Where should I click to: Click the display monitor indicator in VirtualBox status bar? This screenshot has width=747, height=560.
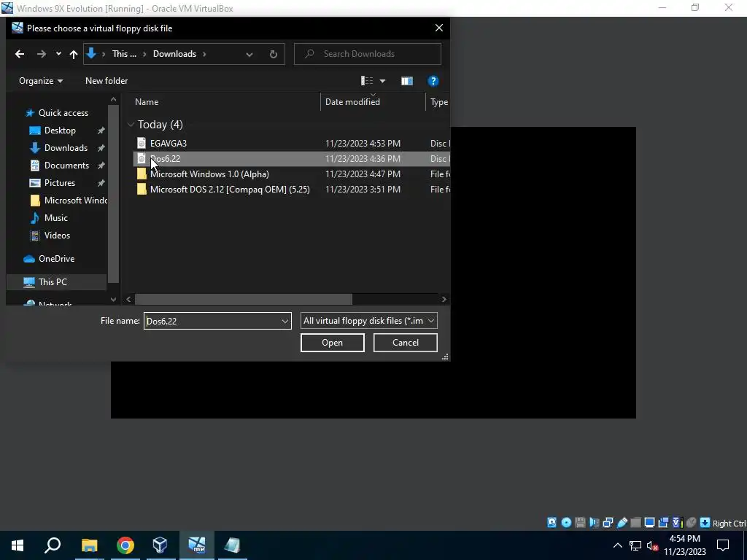click(x=649, y=522)
